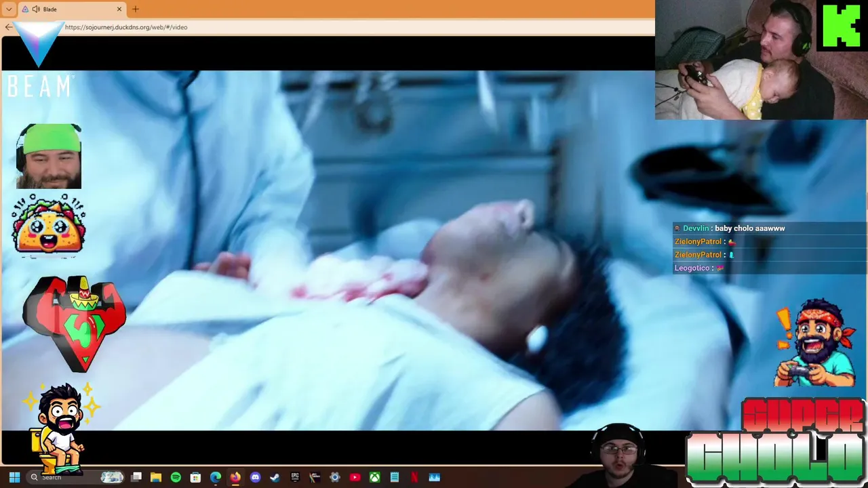
Task: Open File Explorer from taskbar
Action: [156, 477]
